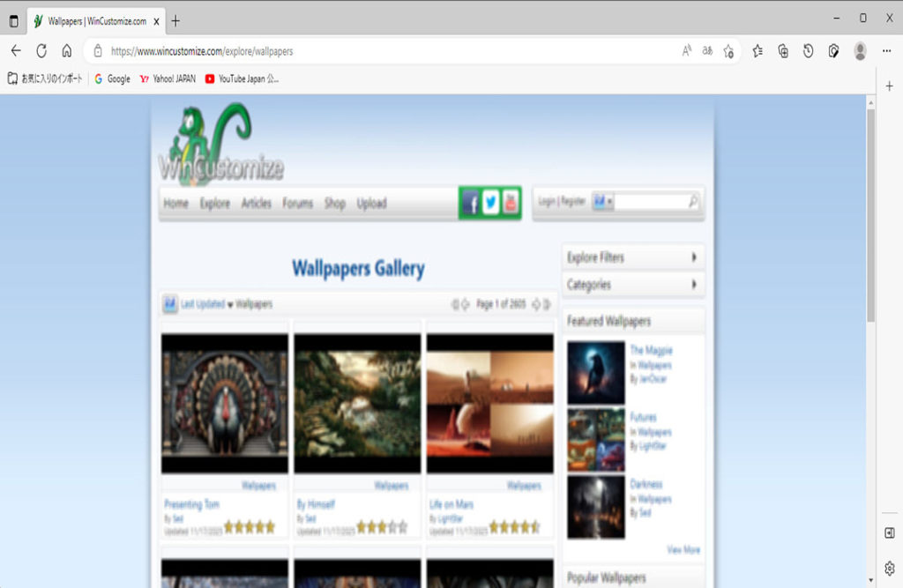Open the browser History icon
This screenshot has height=588, width=903.
pos(808,51)
